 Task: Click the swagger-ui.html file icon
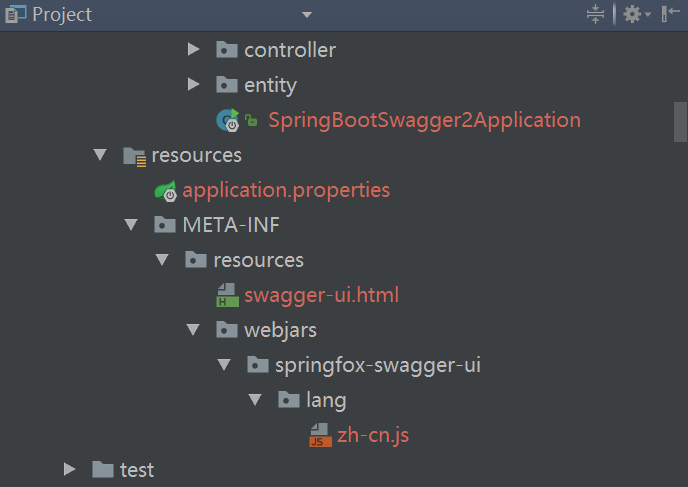227,295
